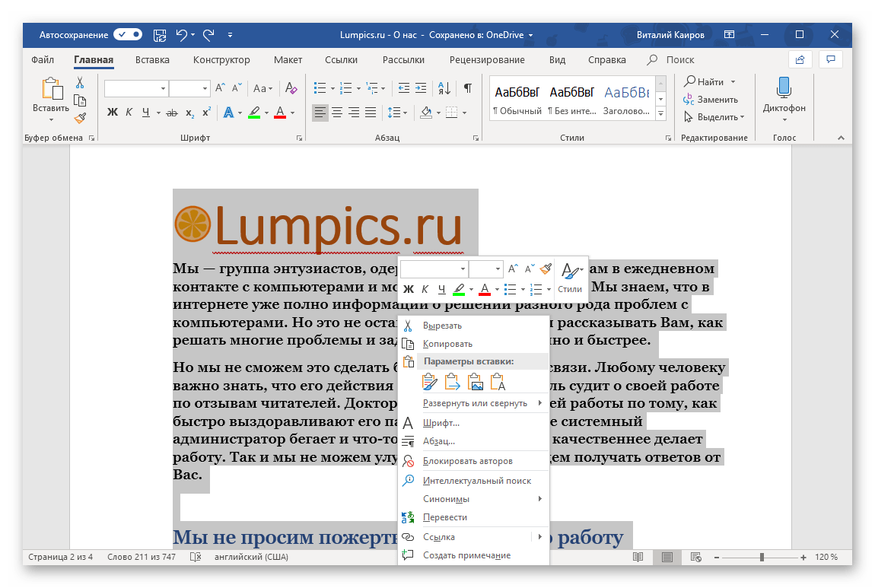The image size is (875, 588).
Task: Select Copy (Копировать) in context menu
Action: click(447, 344)
